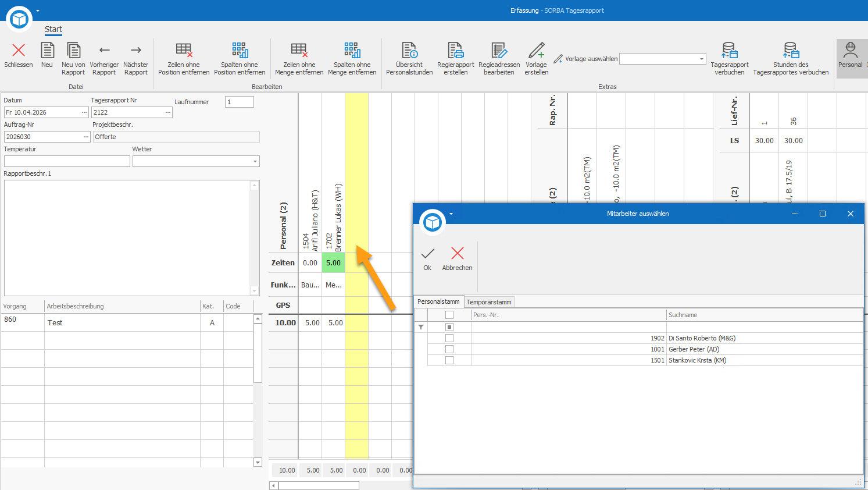Click the Arbeitsbeschreibung column header

(x=122, y=306)
